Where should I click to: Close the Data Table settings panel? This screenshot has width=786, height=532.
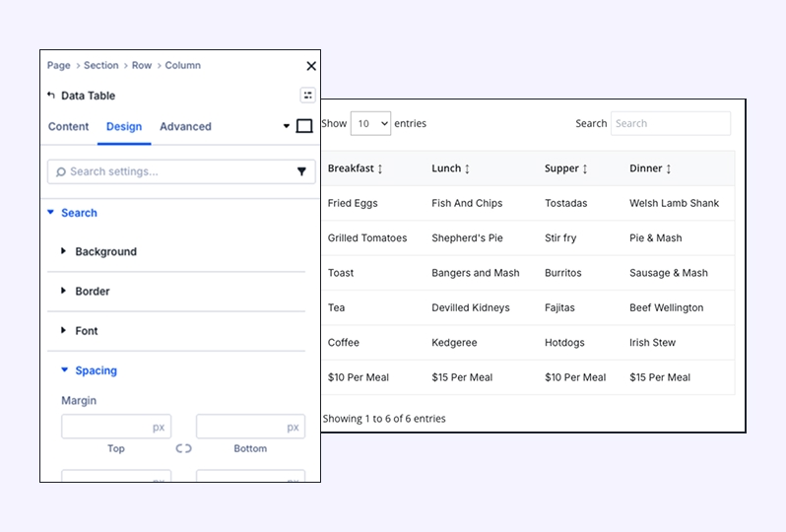(311, 66)
